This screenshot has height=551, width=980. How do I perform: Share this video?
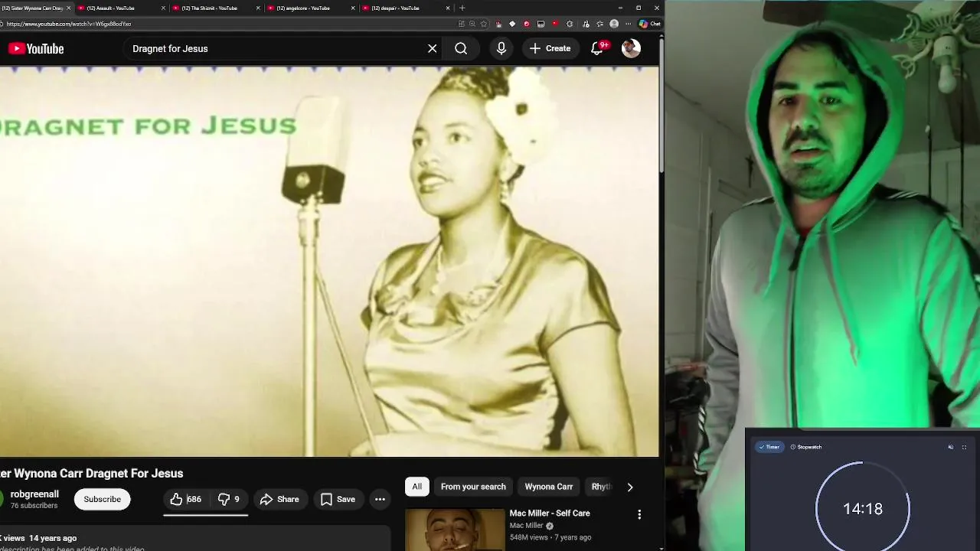coord(279,499)
